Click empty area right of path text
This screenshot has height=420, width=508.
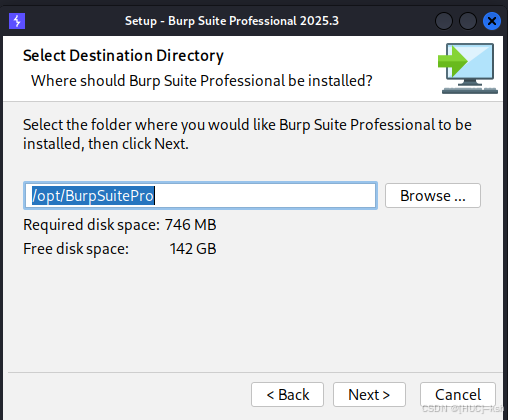[x=265, y=196]
